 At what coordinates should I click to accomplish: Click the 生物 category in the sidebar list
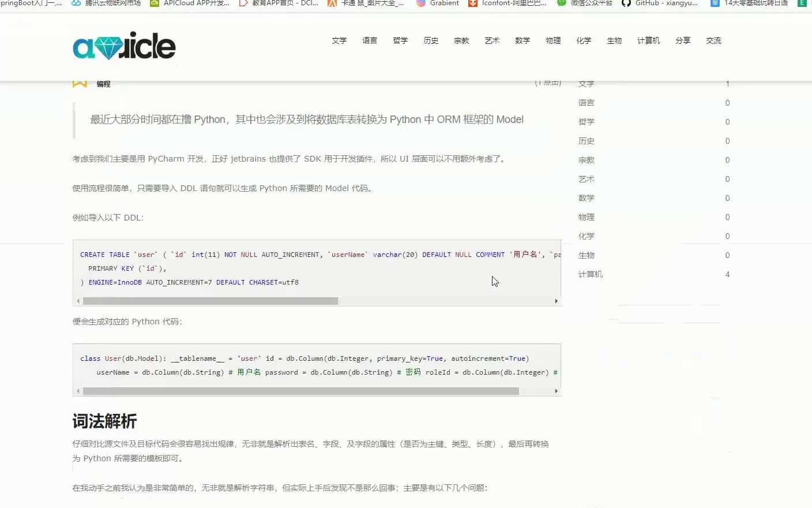586,255
